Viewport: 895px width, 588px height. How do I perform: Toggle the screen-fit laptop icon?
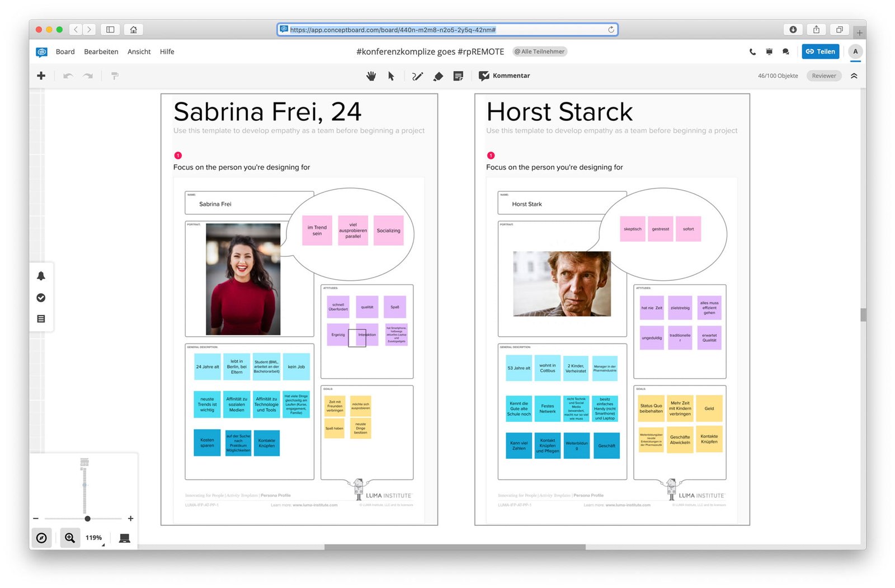pos(124,538)
